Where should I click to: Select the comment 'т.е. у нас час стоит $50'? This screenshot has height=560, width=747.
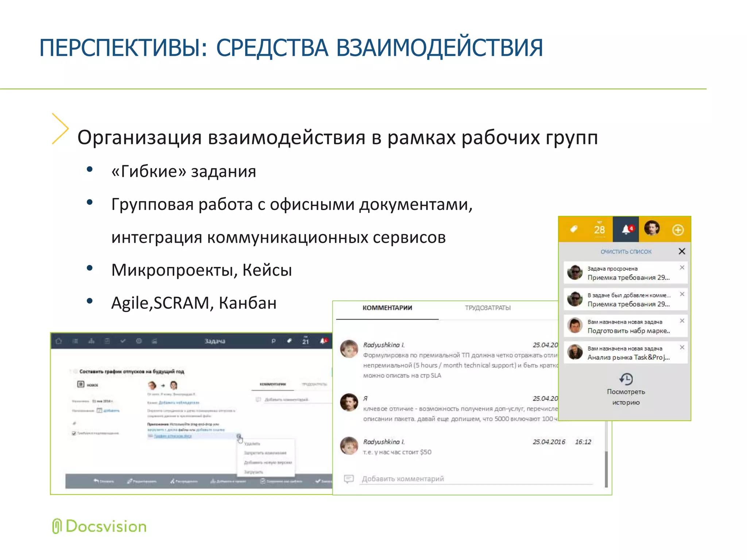pos(397,452)
